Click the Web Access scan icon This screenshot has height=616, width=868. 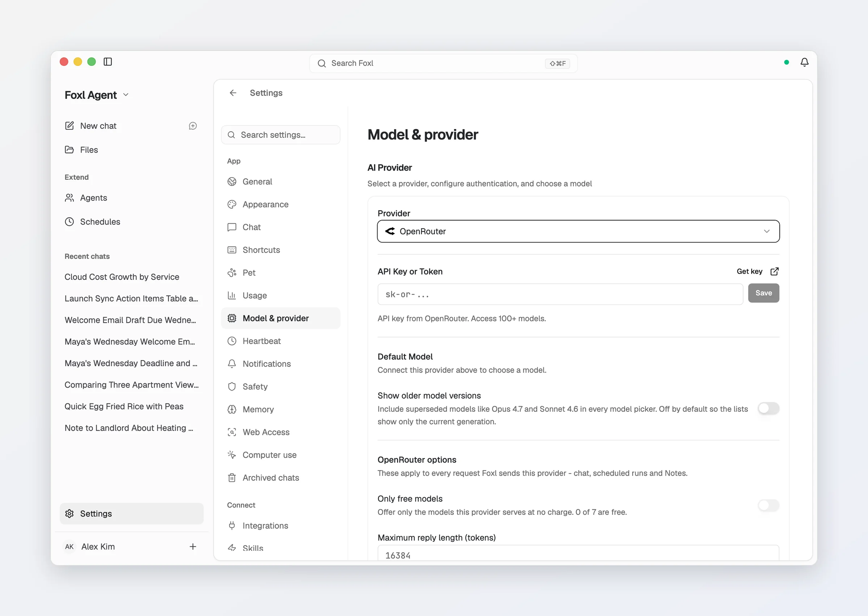tap(232, 432)
